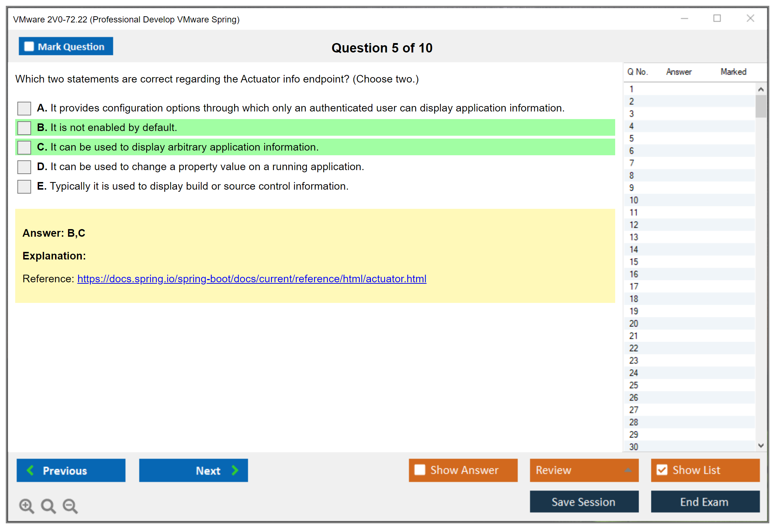Select question 12 in the list
This screenshot has width=778, height=532.
(634, 225)
